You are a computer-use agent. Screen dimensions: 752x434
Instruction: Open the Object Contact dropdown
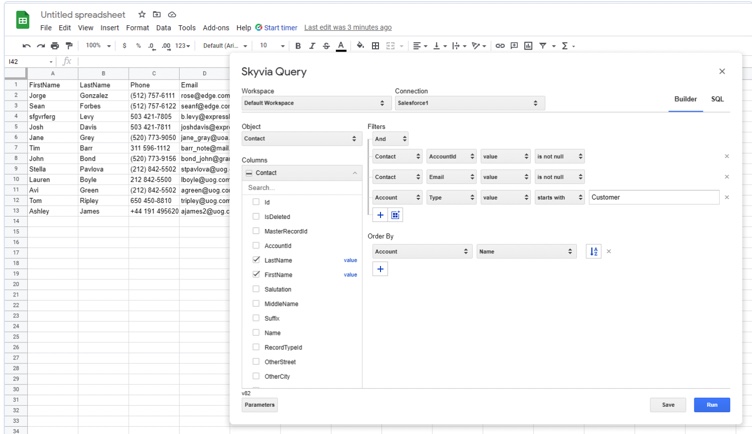pyautogui.click(x=302, y=139)
